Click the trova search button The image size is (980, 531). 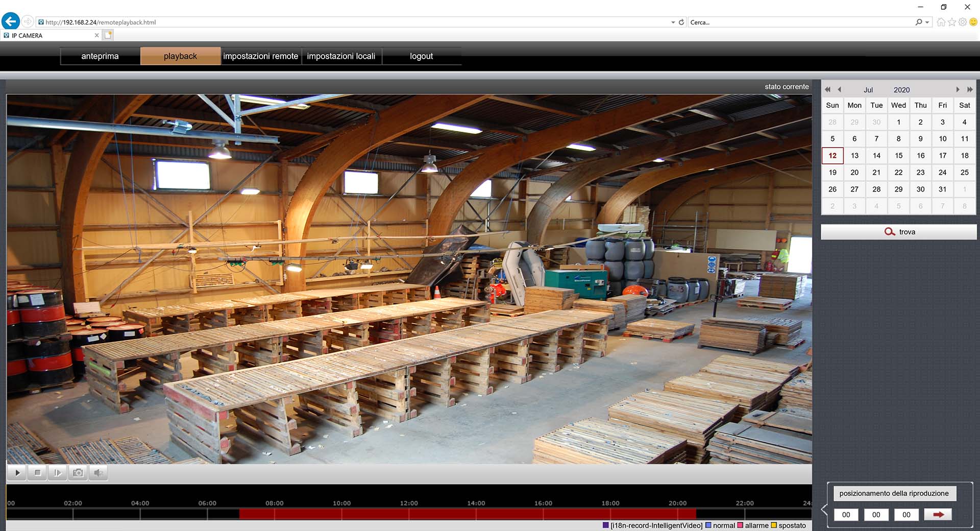[899, 232]
